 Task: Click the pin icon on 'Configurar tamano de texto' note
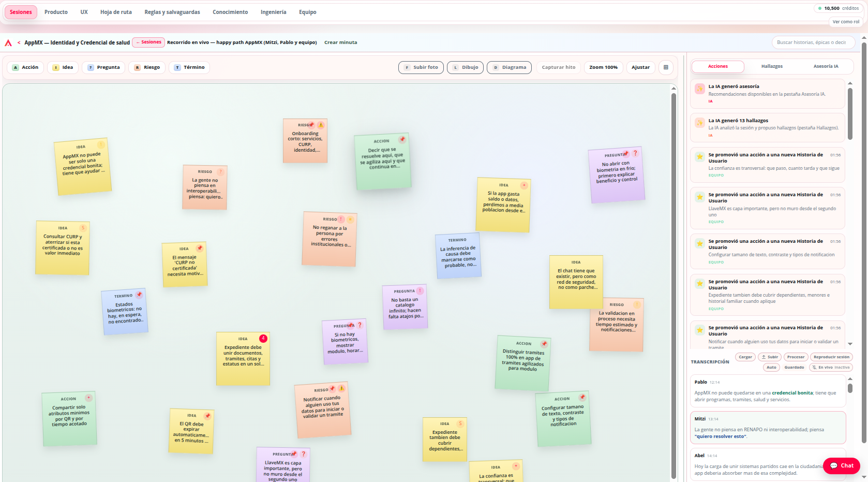[x=582, y=397]
